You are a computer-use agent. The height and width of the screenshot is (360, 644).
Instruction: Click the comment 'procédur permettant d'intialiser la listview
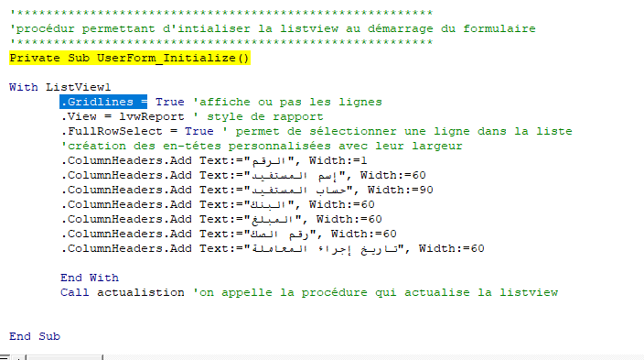273,28
